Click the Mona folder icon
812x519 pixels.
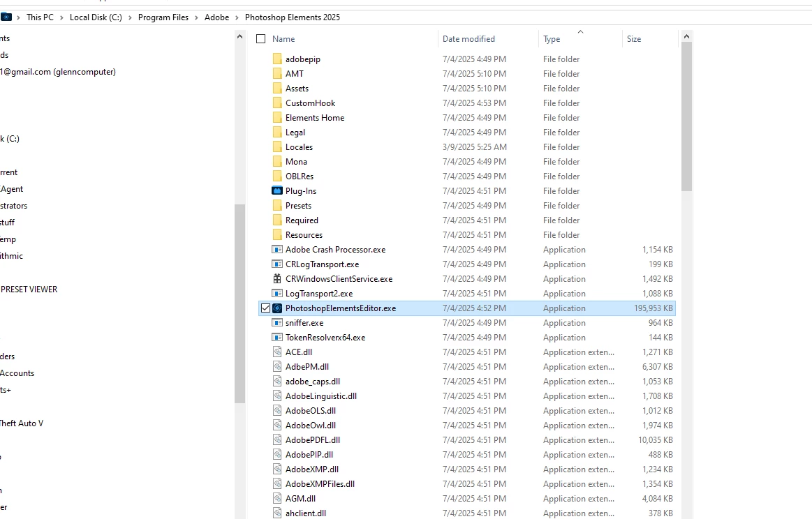[x=277, y=161]
